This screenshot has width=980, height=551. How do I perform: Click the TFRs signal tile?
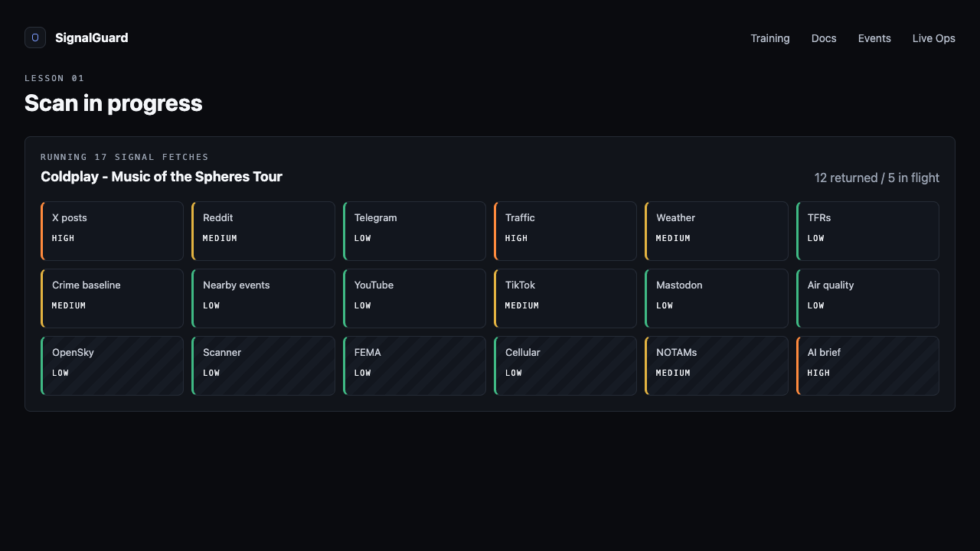pos(867,231)
